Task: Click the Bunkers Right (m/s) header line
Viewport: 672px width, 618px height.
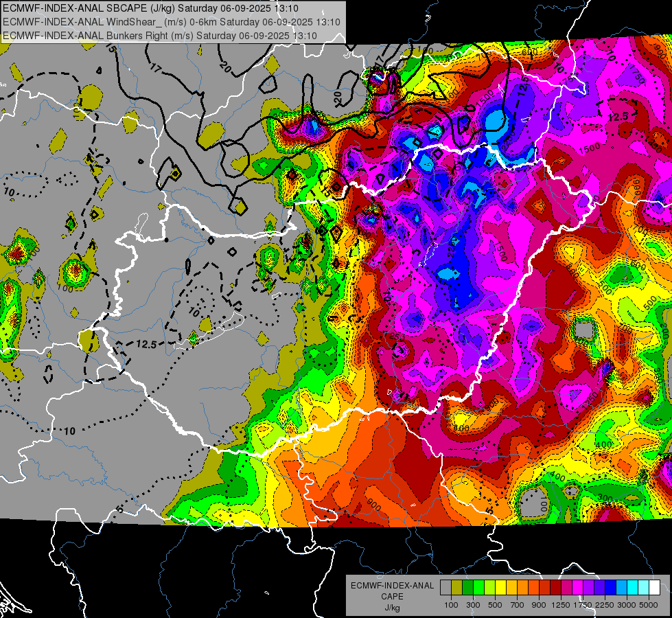Action: [x=160, y=36]
